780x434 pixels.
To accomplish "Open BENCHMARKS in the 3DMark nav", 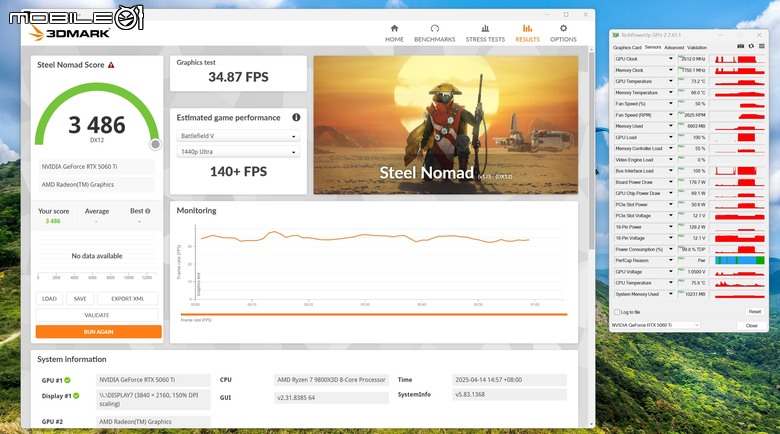I will 435,39.
